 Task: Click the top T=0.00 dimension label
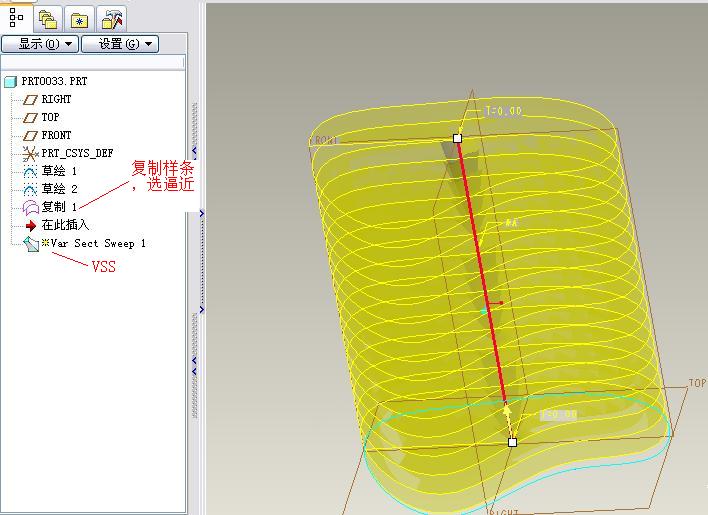tap(503, 111)
